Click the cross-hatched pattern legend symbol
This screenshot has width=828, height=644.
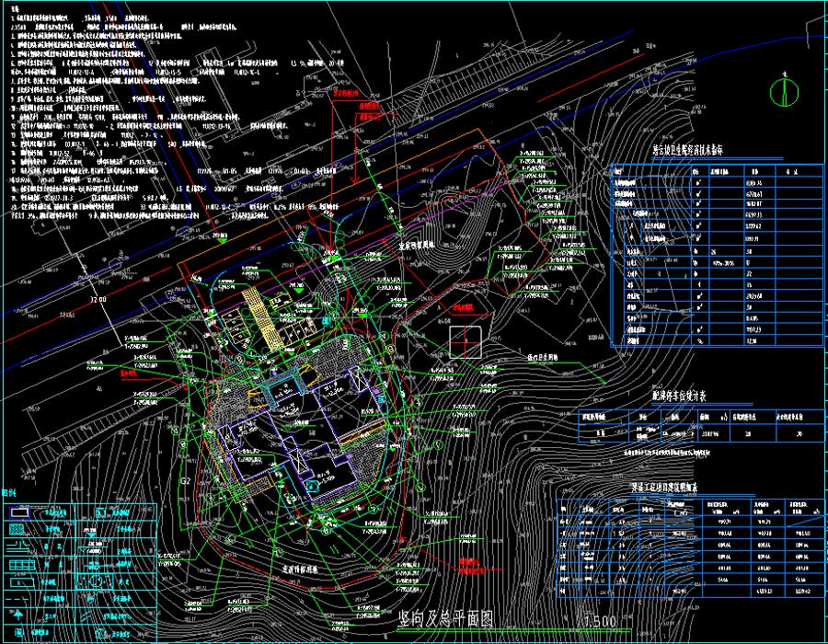[17, 529]
